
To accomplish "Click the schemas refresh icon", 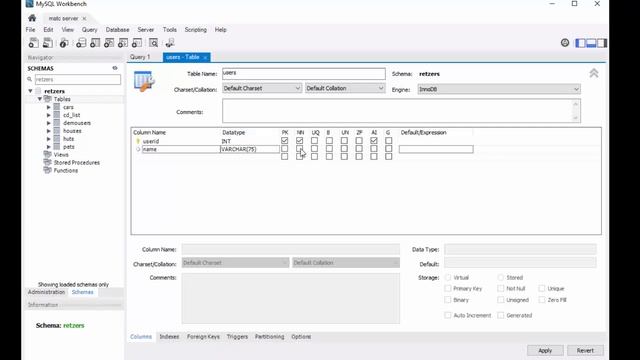I will (115, 68).
